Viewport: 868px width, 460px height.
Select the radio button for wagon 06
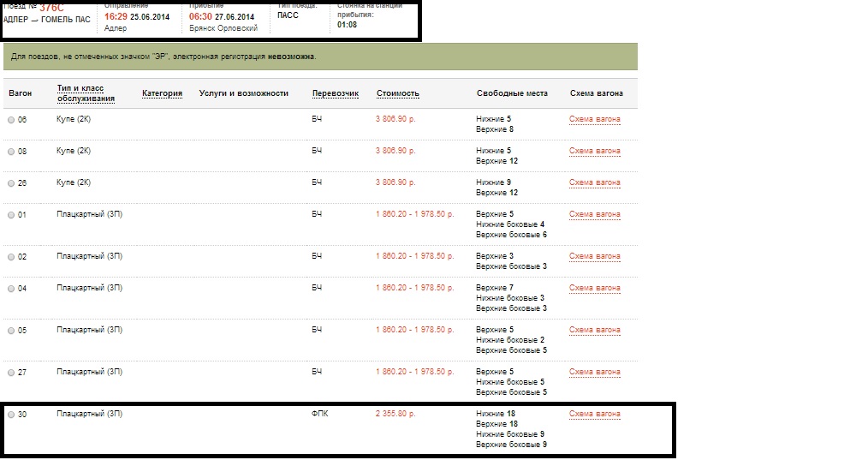point(11,120)
